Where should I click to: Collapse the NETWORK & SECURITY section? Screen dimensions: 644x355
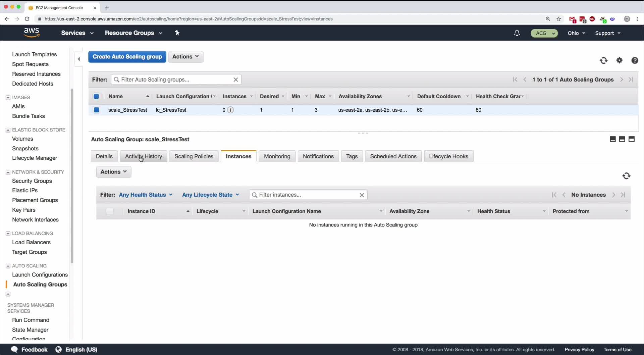coord(8,172)
